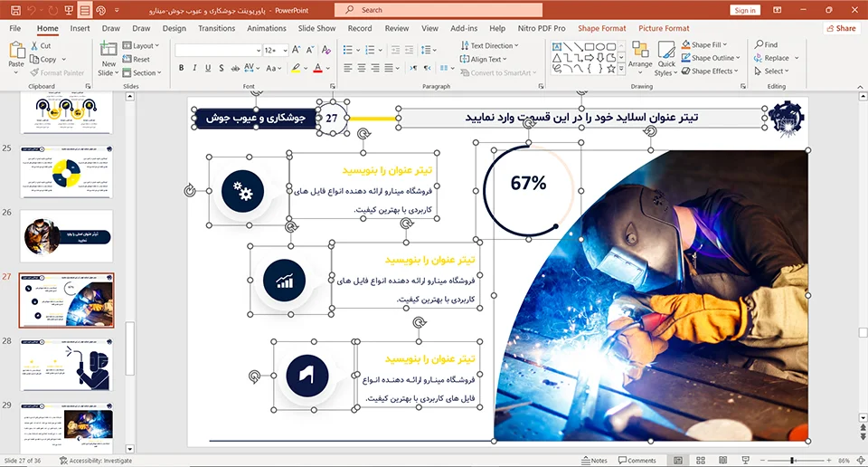Click the Cut scissors icon

(x=35, y=46)
